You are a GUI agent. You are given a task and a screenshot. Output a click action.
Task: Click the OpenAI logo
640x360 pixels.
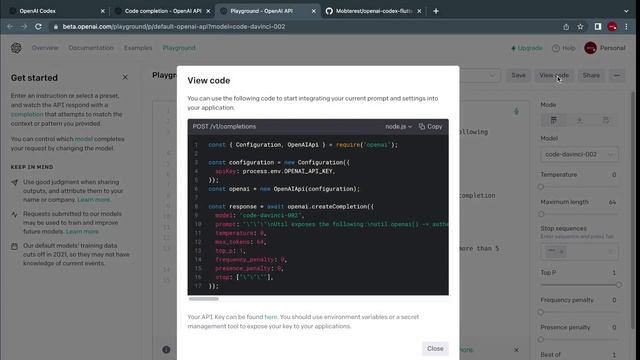tap(16, 48)
